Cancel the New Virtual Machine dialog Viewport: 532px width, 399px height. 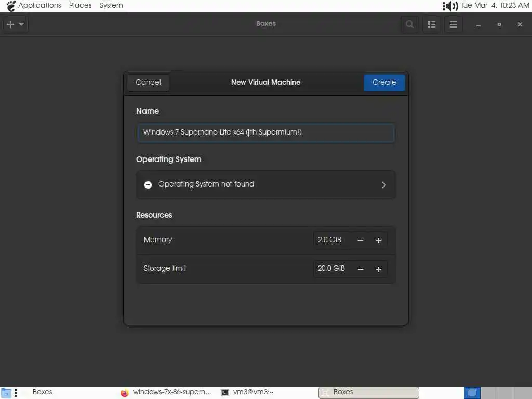coord(148,83)
